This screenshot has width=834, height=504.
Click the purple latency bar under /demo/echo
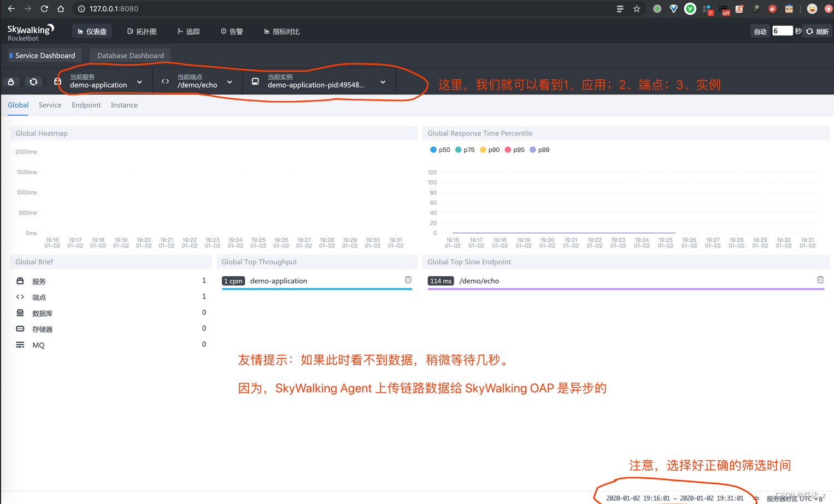pos(626,289)
